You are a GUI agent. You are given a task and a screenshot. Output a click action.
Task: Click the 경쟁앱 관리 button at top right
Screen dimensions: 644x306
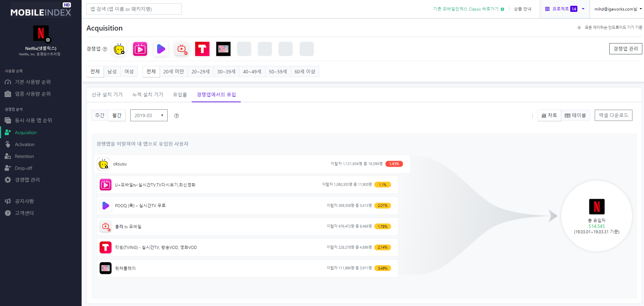[x=626, y=49]
